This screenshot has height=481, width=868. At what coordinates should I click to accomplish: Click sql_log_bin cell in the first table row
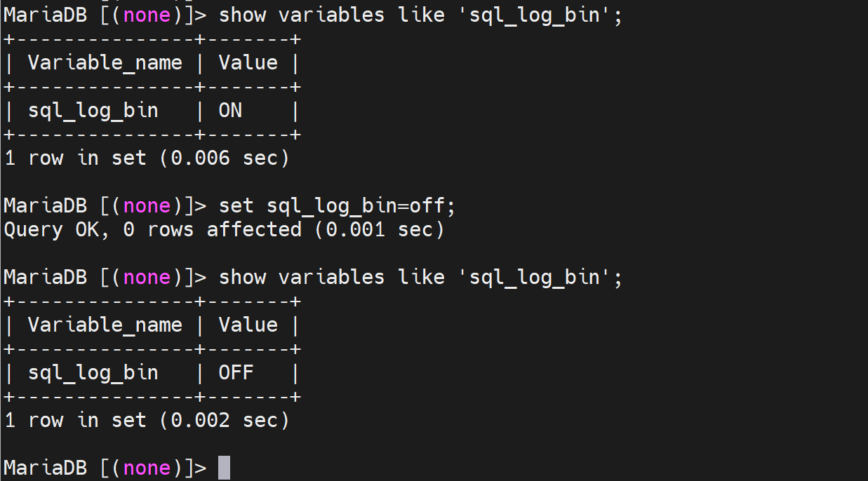click(93, 111)
